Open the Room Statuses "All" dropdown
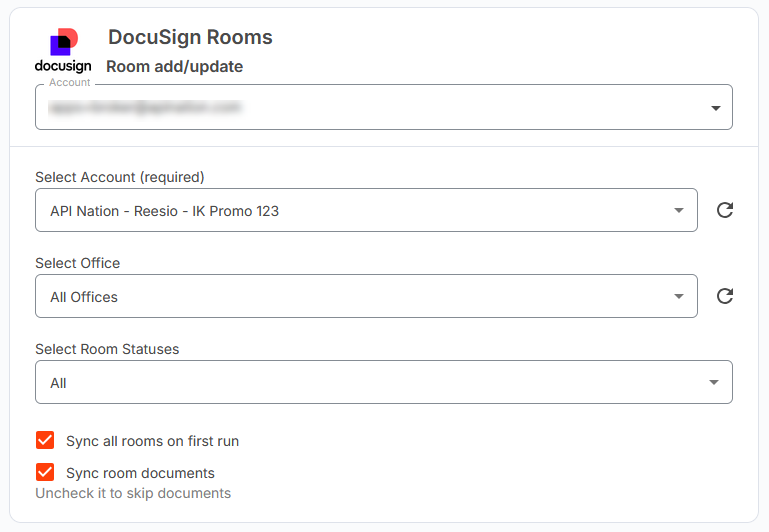 point(370,383)
